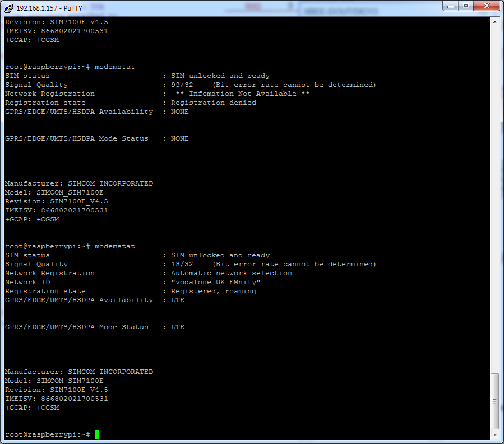Click "Registration denied" status text

point(214,103)
